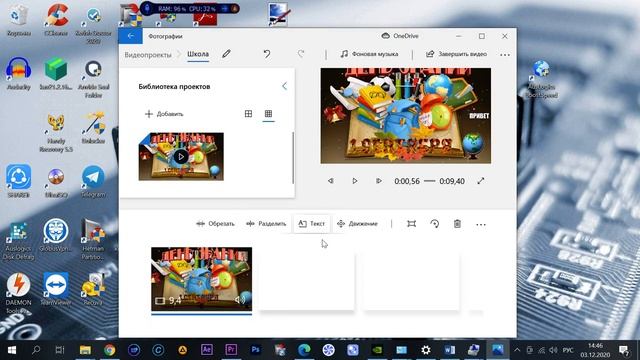The image size is (640, 360).
Task: Click the OneDrive cloud indicator
Action: (x=400, y=36)
